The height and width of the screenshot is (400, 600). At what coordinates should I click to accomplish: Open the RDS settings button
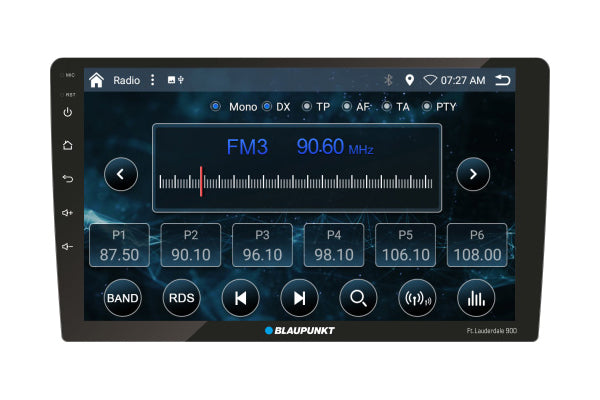tap(181, 298)
